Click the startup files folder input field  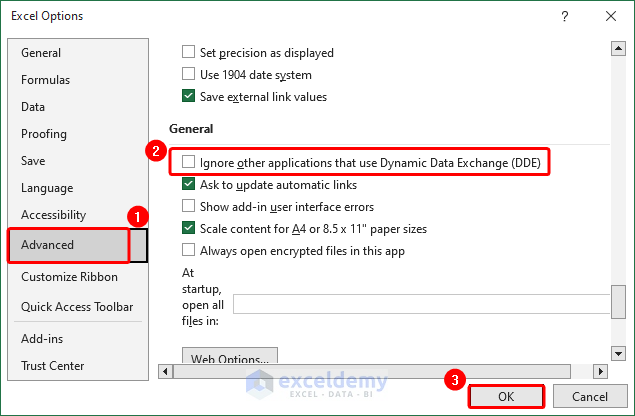click(x=421, y=304)
